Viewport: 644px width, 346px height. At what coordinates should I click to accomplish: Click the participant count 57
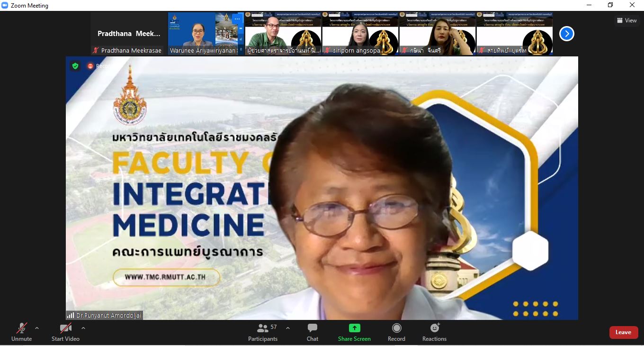coord(274,327)
